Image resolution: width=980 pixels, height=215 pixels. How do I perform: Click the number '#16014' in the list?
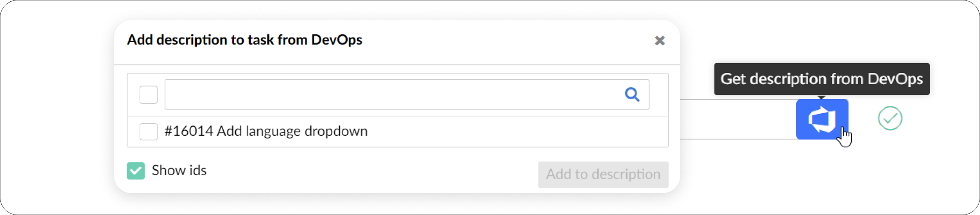point(188,131)
